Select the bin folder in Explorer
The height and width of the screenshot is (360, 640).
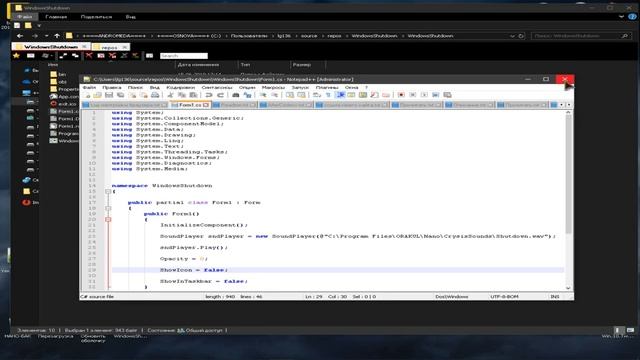coord(58,74)
